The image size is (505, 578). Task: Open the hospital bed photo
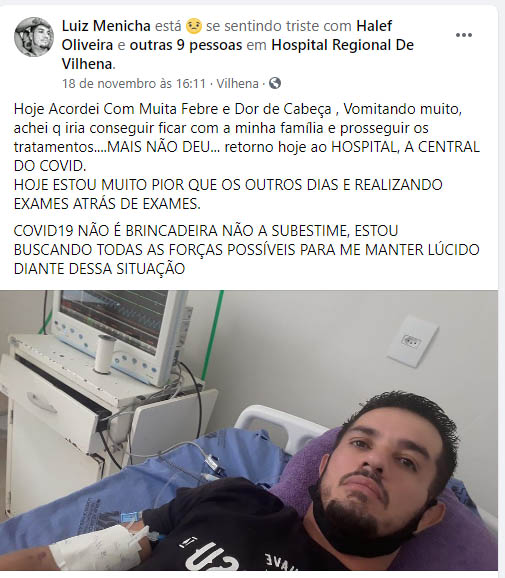point(249,430)
